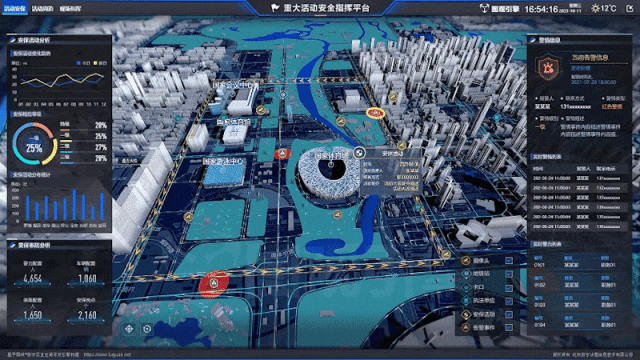The image size is (640, 360).
Task: Switch to the second top navigation tab
Action: click(42, 9)
